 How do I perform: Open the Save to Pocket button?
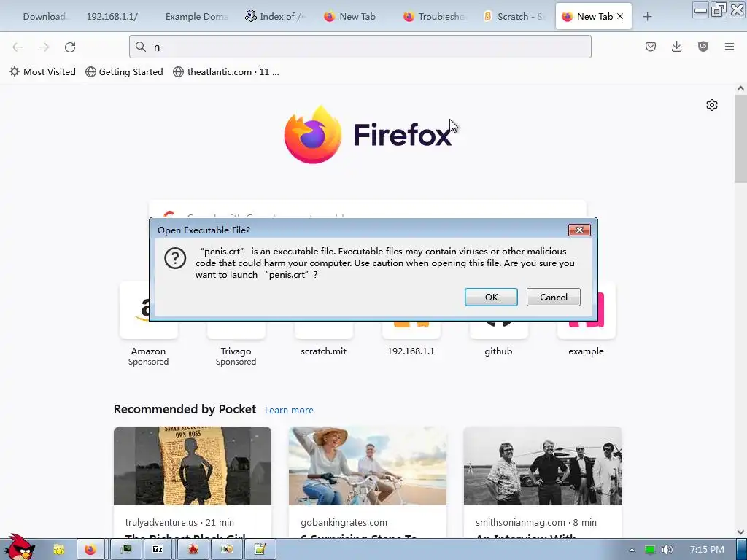[x=650, y=47]
